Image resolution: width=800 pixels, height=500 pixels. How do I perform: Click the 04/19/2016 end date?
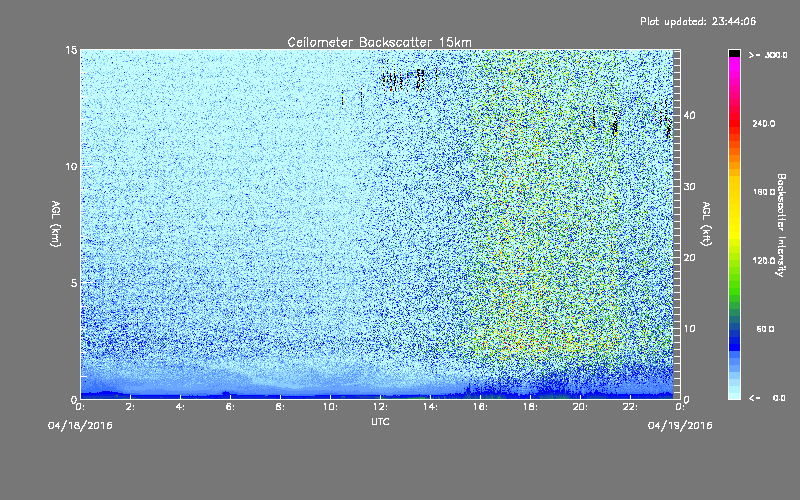680,426
